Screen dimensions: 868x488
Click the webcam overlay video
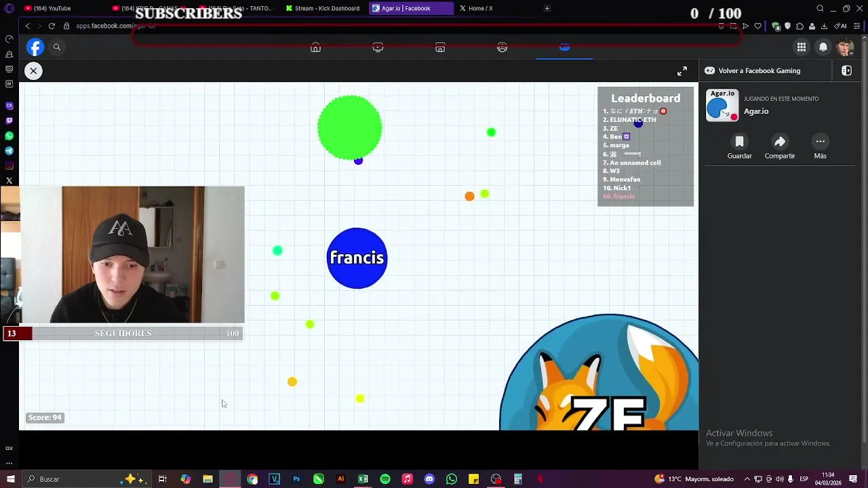click(x=132, y=255)
